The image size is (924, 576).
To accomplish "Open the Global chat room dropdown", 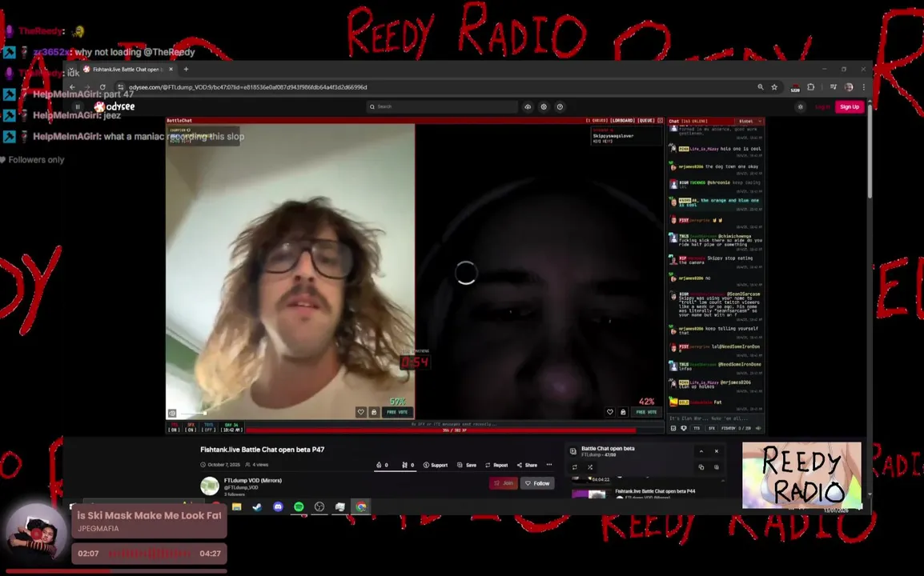I will (750, 121).
